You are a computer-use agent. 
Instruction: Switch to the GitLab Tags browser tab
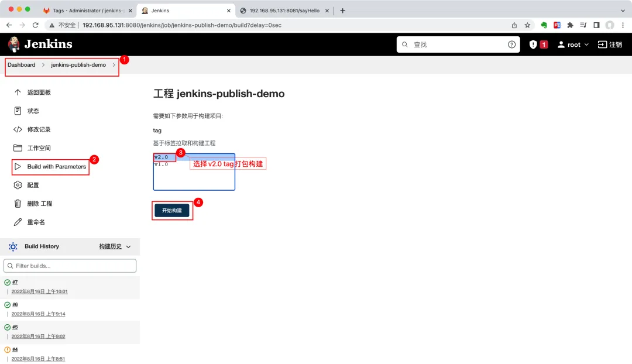87,11
